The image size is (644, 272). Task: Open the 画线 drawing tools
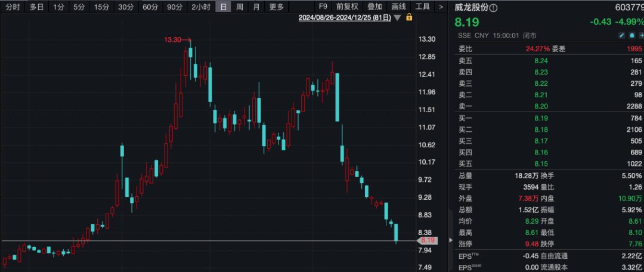tap(398, 7)
